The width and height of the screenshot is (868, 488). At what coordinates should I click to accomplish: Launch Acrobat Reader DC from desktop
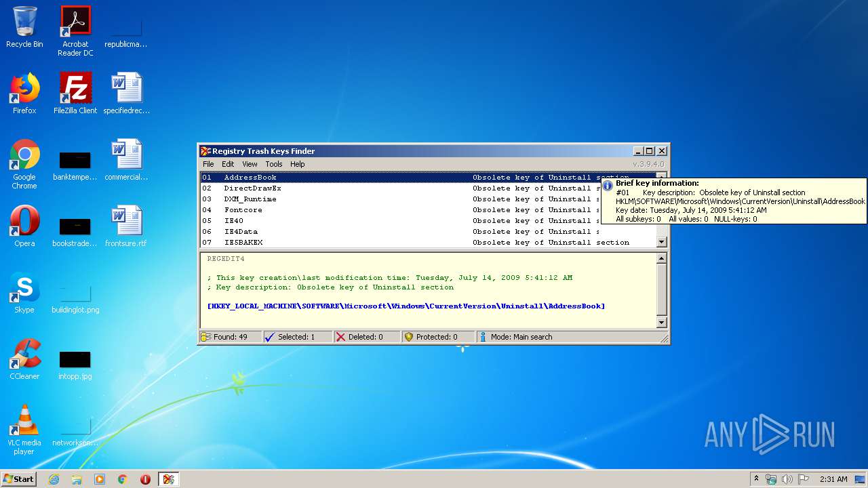[75, 31]
